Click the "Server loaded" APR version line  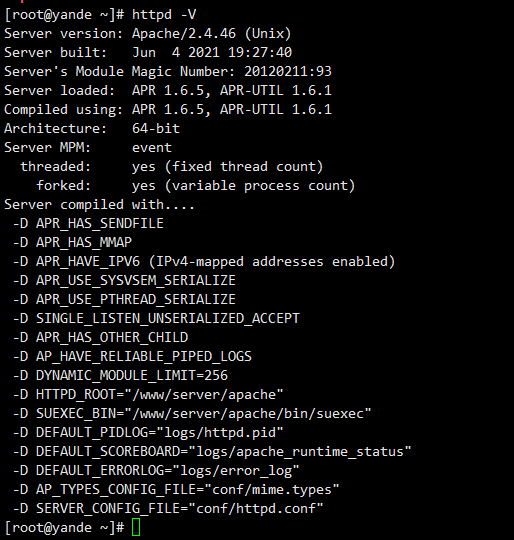tap(168, 91)
